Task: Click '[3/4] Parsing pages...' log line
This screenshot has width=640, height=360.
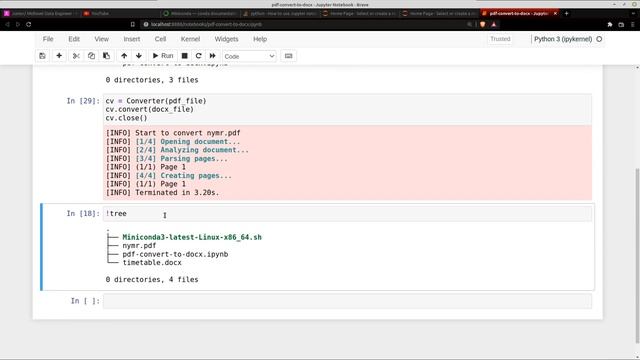Action: (167, 159)
